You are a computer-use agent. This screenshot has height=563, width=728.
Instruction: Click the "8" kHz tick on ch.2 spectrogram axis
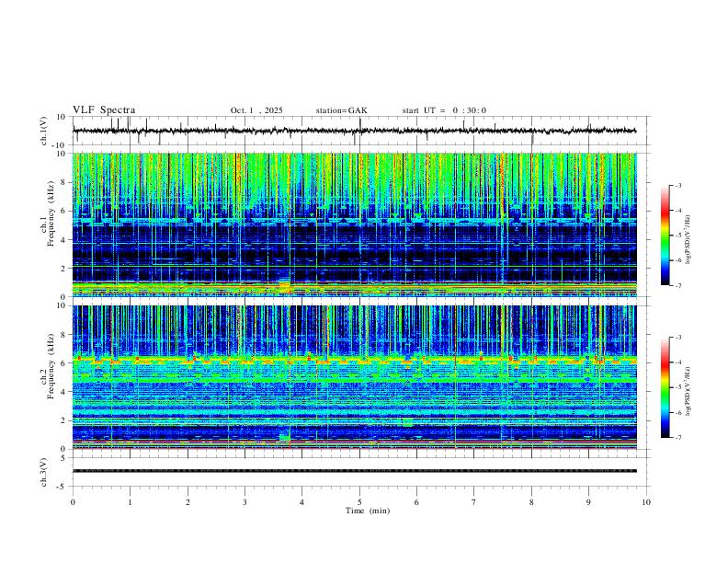tap(63, 335)
